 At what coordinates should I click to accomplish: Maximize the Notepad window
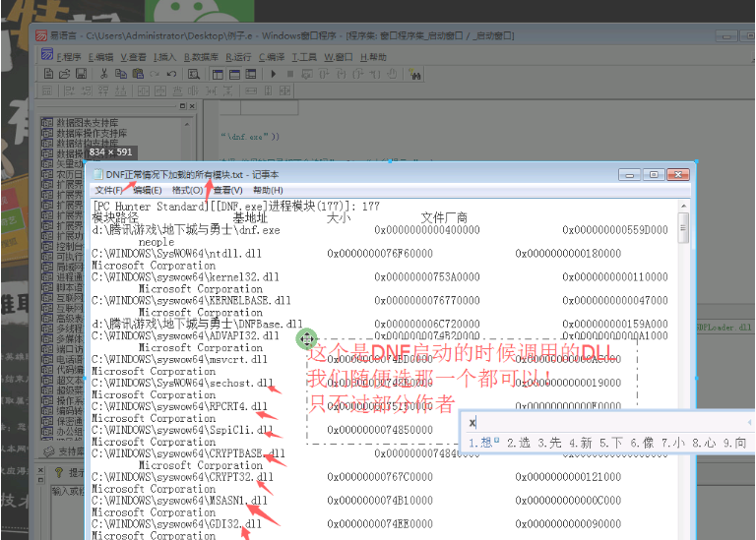coord(654,174)
